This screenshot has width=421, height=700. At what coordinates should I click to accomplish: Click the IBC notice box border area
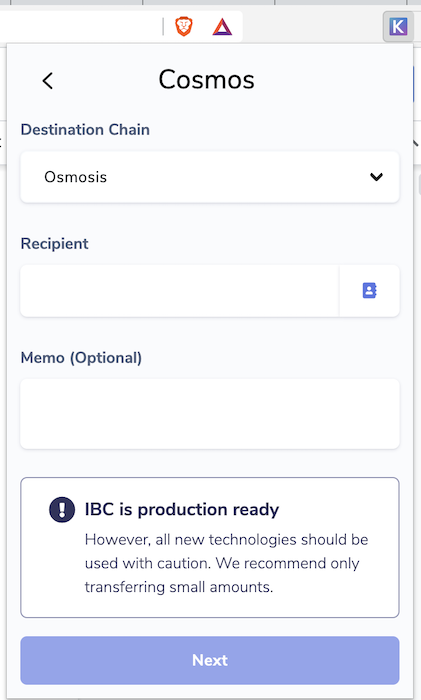(210, 548)
